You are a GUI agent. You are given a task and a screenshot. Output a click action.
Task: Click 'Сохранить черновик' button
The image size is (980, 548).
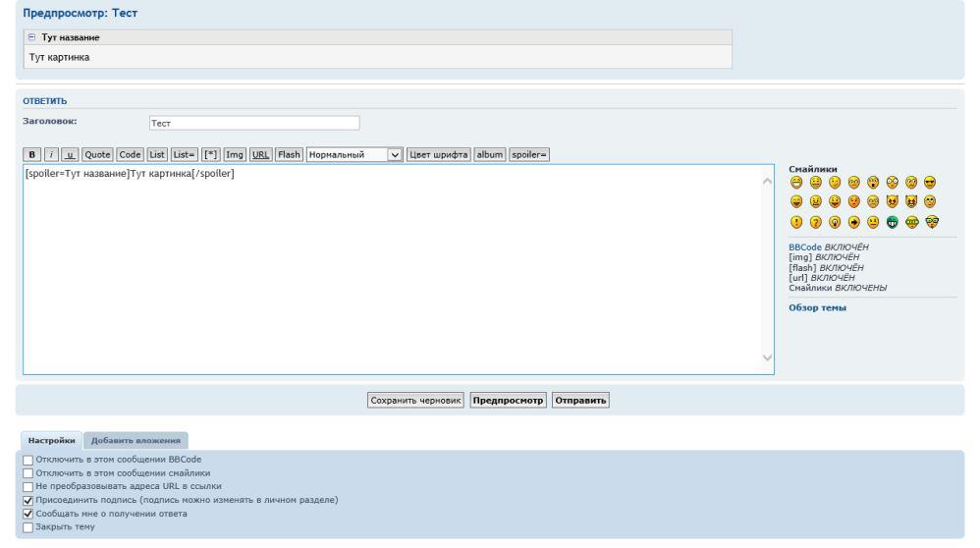coord(415,401)
